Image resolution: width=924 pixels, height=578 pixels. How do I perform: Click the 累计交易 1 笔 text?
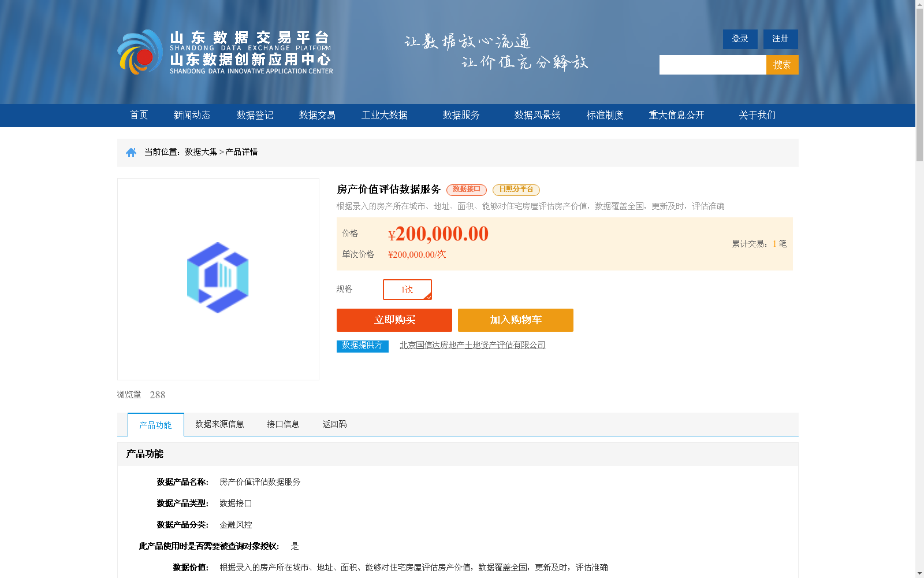[759, 244]
